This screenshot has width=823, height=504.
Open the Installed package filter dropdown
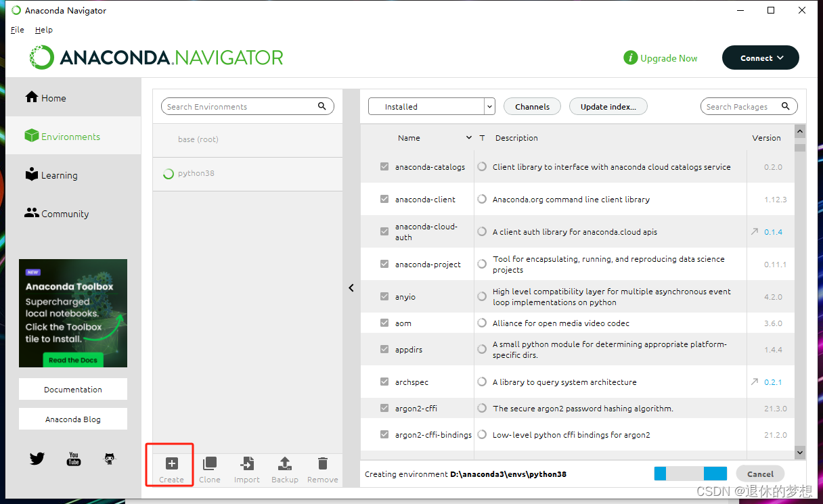point(432,106)
